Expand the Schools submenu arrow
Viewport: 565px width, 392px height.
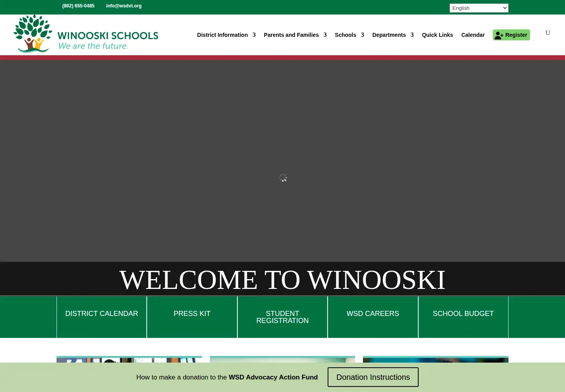click(363, 35)
